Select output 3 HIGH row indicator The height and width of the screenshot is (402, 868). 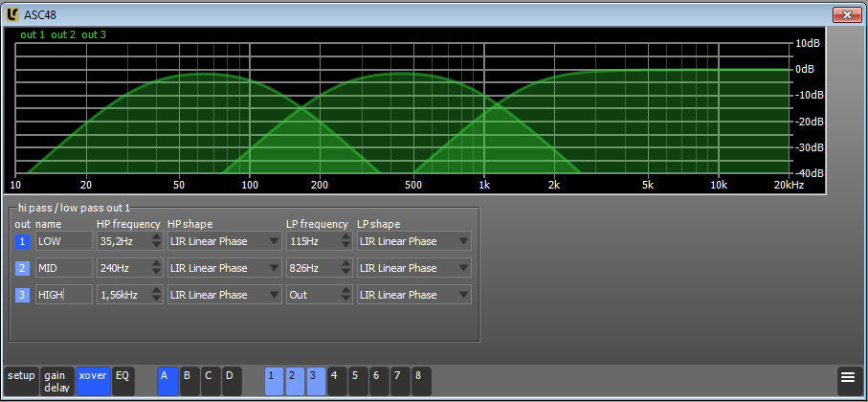pyautogui.click(x=22, y=295)
